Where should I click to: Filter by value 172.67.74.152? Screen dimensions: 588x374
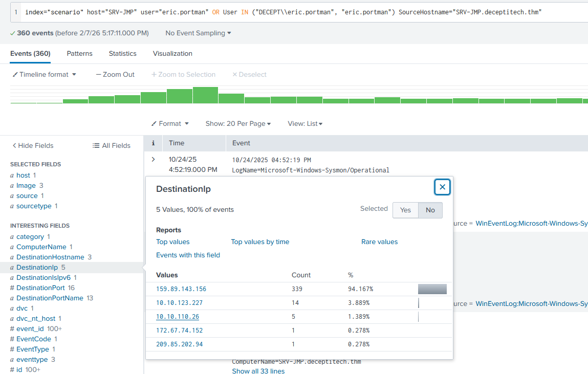coord(179,331)
